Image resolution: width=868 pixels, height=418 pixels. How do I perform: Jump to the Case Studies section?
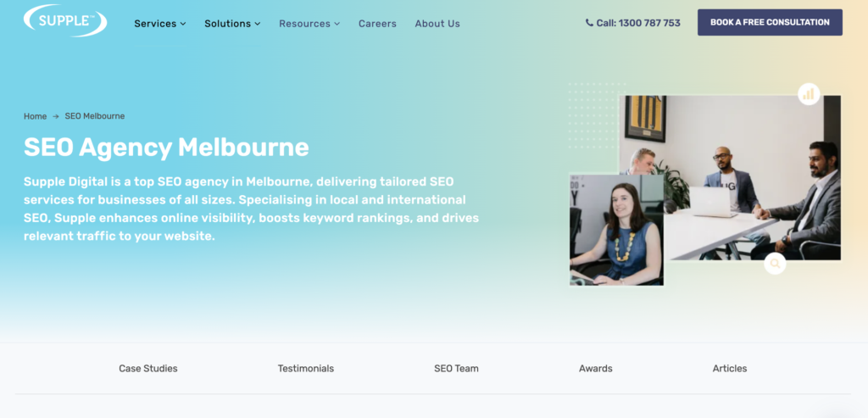[x=148, y=368]
